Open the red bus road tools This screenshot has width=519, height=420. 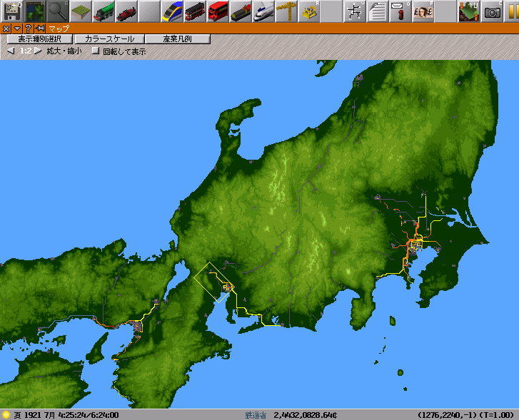click(218, 11)
